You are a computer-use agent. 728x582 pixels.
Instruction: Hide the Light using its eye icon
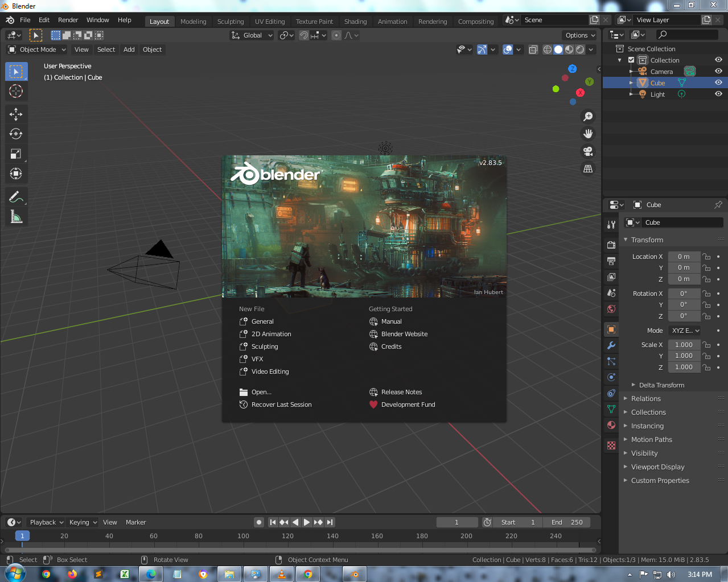click(x=718, y=94)
